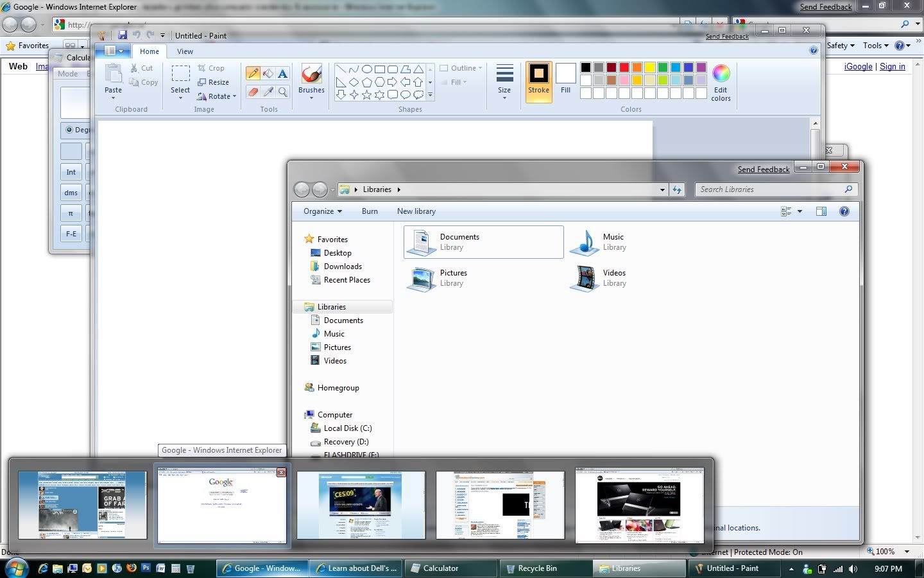Open Paint Help question mark icon
This screenshot has width=924, height=578.
[814, 51]
